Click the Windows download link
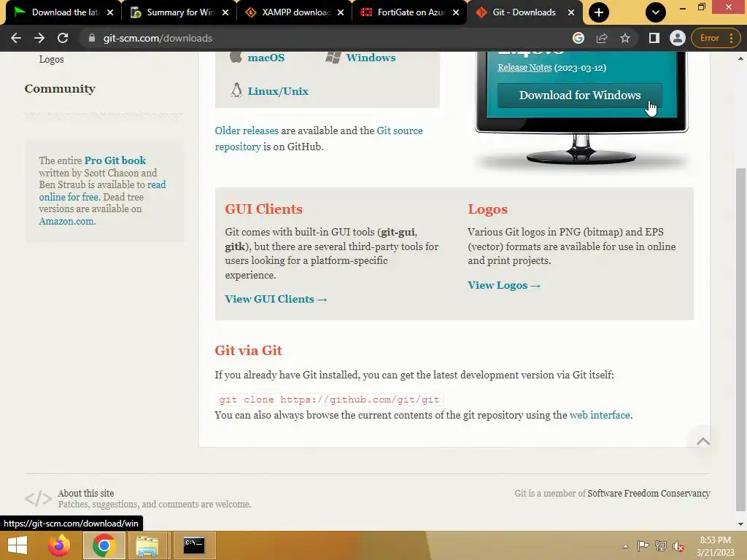Screen dimensions: 747x560 (x=371, y=58)
